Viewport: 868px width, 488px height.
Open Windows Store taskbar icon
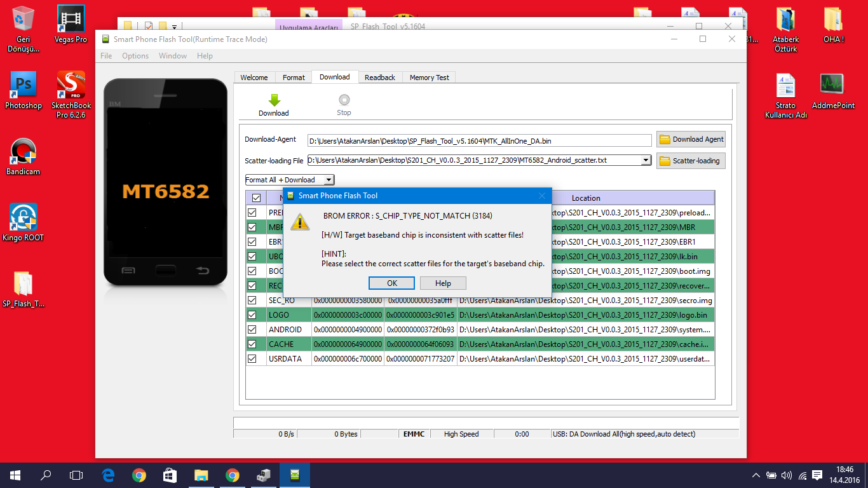[x=170, y=475]
